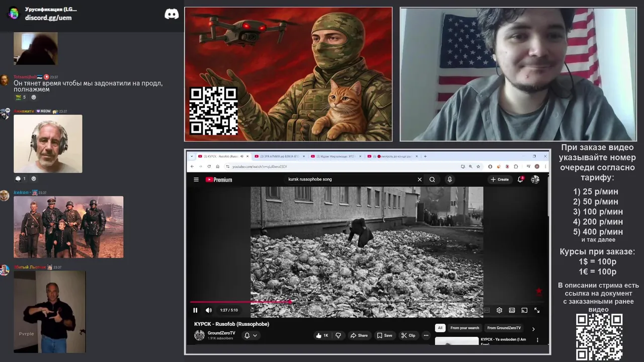Open the discord.gg/uem invite text

48,18
